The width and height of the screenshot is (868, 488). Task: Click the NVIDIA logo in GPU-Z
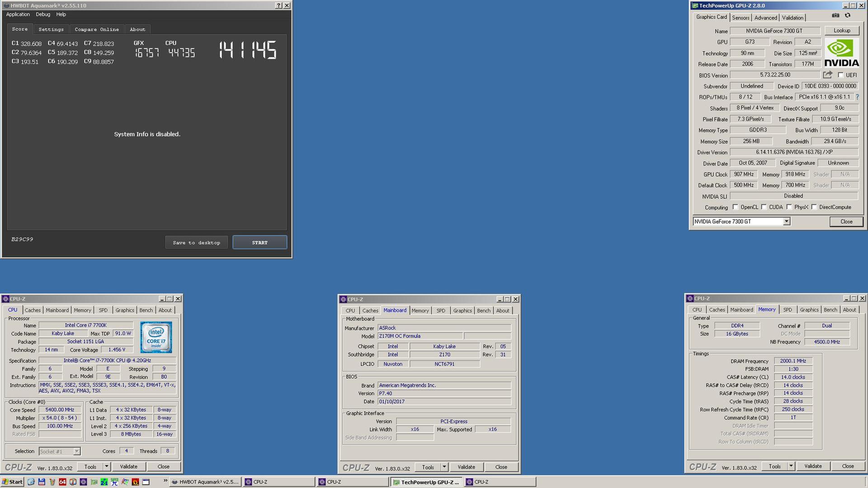pos(841,53)
